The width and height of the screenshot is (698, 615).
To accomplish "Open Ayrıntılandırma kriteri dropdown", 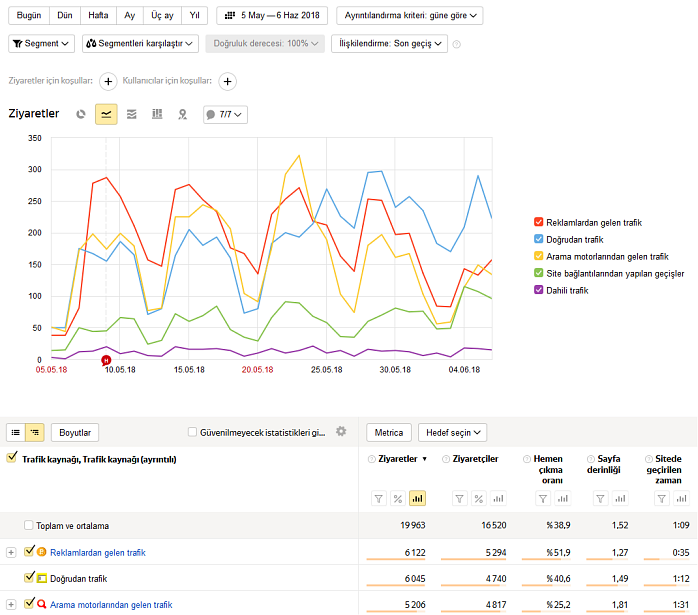I will click(410, 16).
